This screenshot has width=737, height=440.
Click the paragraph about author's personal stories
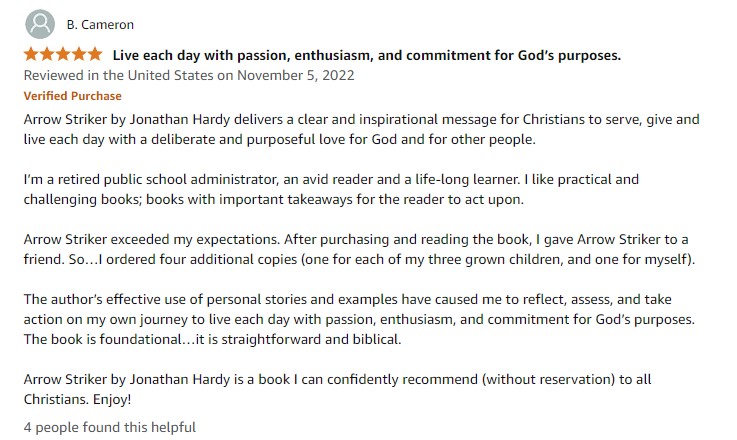(359, 319)
